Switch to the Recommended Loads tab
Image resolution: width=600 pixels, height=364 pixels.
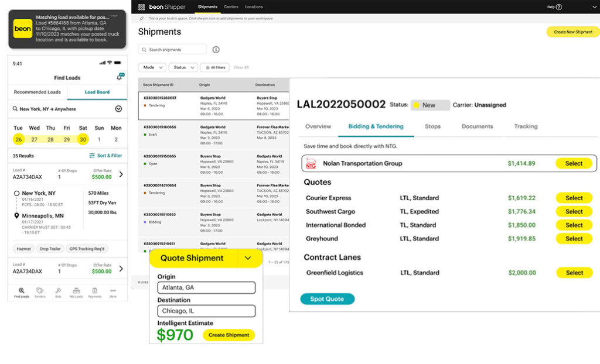(37, 92)
